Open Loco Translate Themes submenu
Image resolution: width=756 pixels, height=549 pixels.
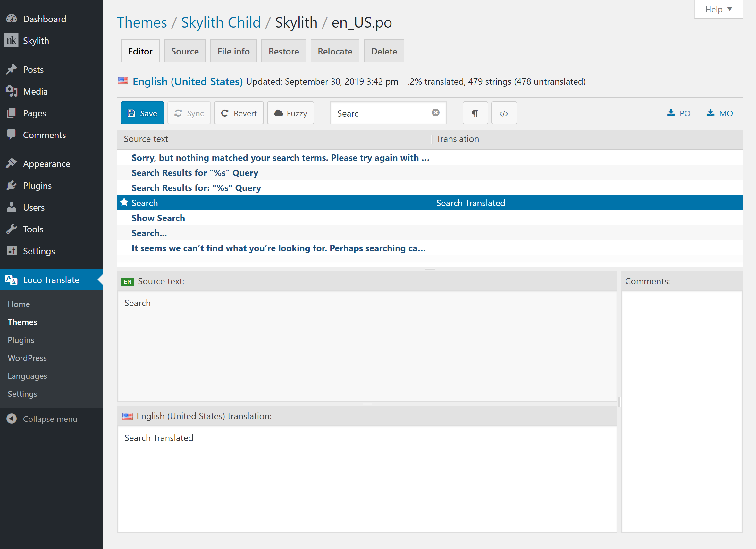(22, 322)
